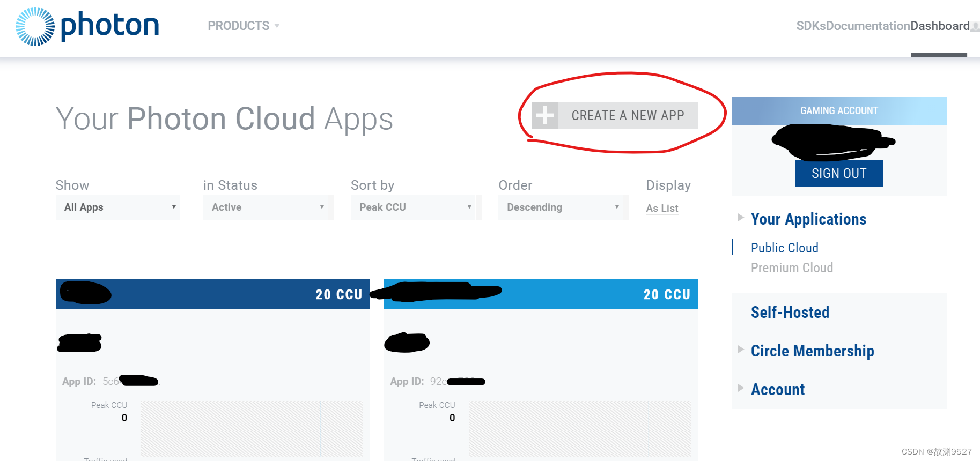Click the Photon sunburst logo

(x=35, y=26)
